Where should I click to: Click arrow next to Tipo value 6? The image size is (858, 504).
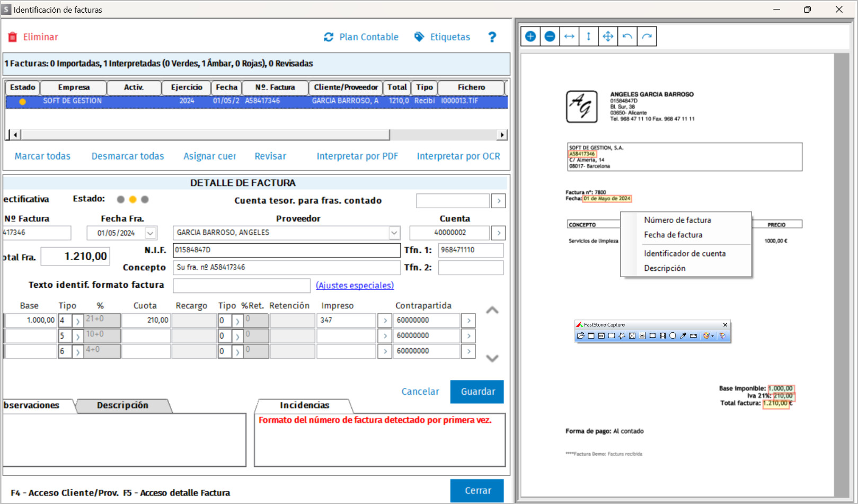coord(78,351)
